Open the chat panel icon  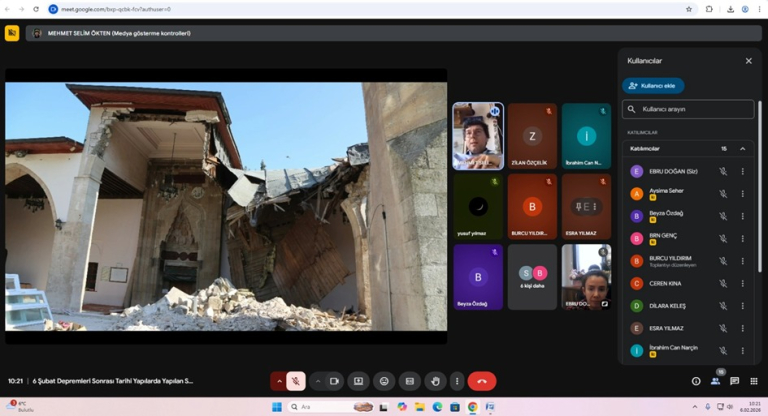coord(734,381)
